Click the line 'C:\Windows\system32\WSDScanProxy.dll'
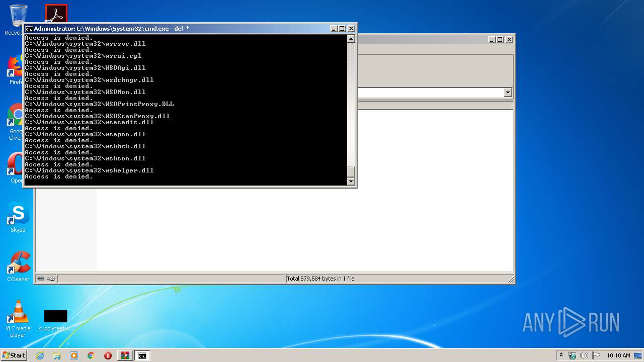Image resolution: width=644 pixels, height=362 pixels. click(97, 116)
